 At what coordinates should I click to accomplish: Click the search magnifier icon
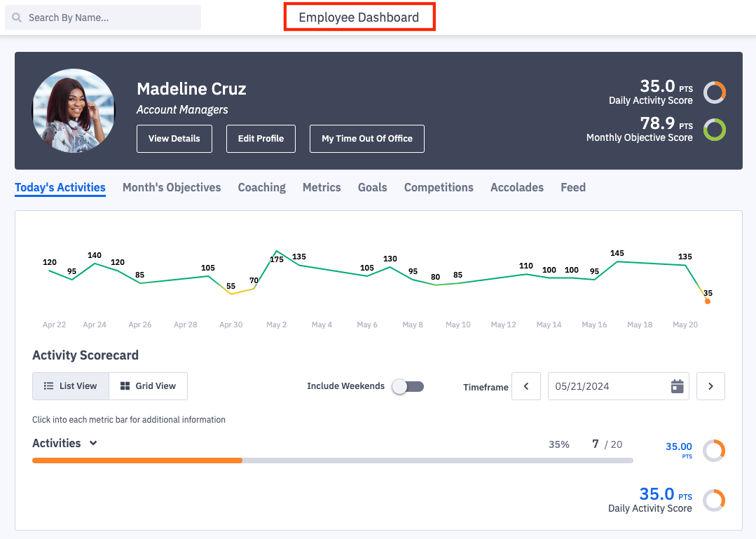(17, 18)
